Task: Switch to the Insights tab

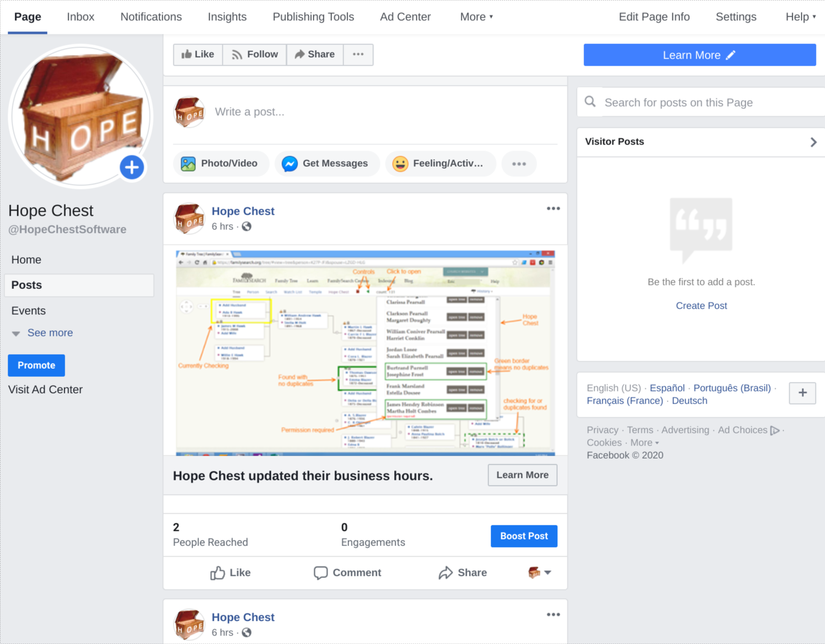Action: pyautogui.click(x=227, y=17)
